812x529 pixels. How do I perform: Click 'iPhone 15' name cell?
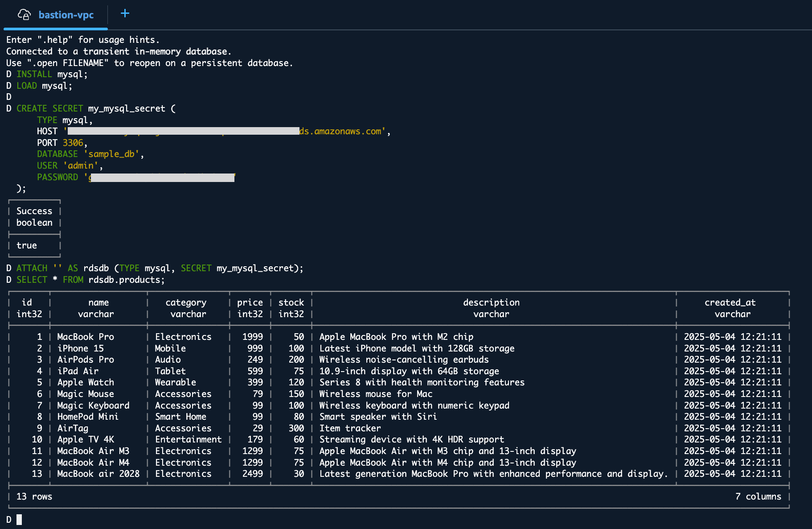coord(80,348)
